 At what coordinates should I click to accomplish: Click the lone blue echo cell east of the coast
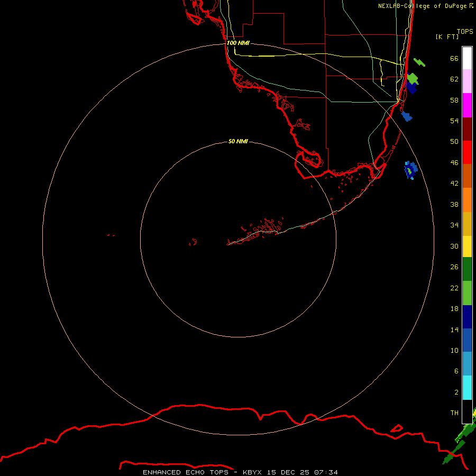point(407,116)
